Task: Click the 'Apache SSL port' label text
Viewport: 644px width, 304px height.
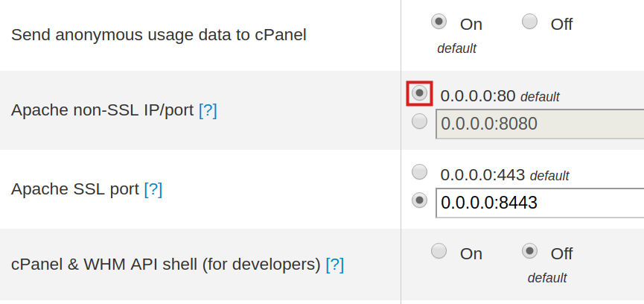Action: point(75,189)
